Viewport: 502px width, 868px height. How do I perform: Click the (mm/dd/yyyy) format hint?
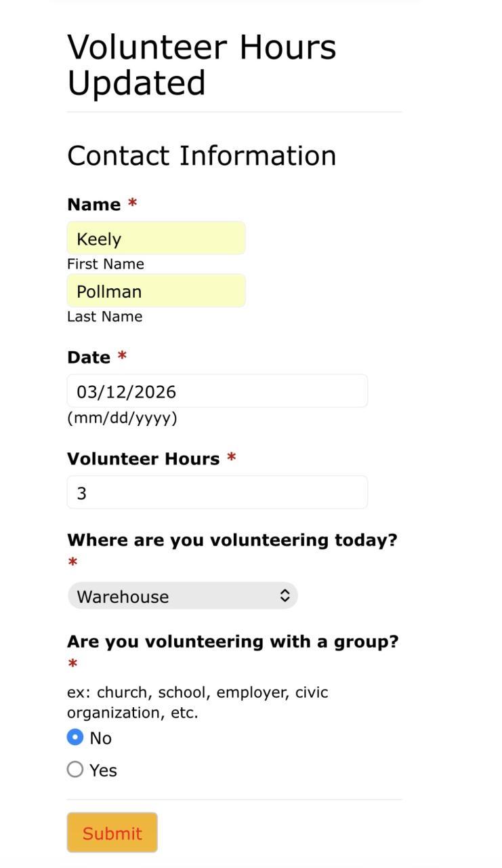tap(122, 418)
